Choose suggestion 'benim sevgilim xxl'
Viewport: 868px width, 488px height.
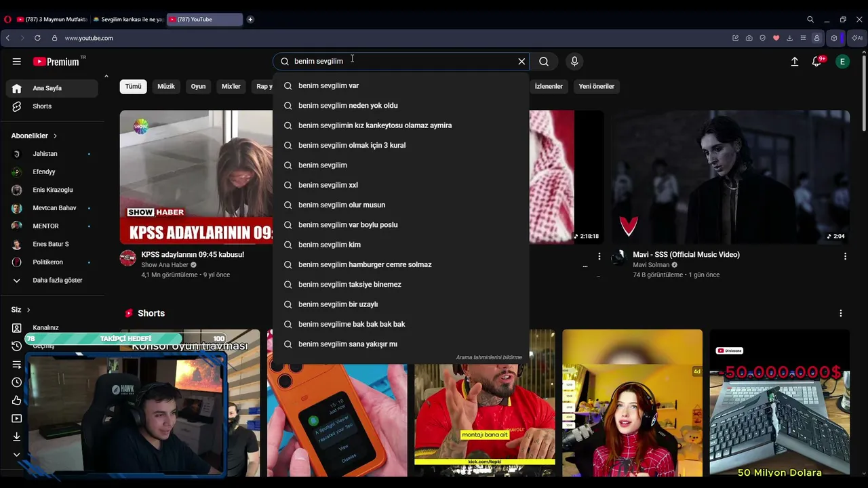(401, 185)
